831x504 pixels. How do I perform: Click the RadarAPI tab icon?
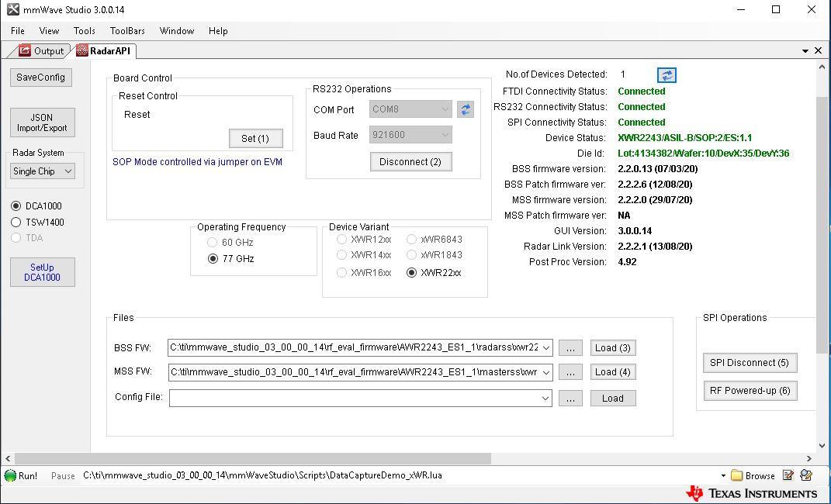[81, 51]
